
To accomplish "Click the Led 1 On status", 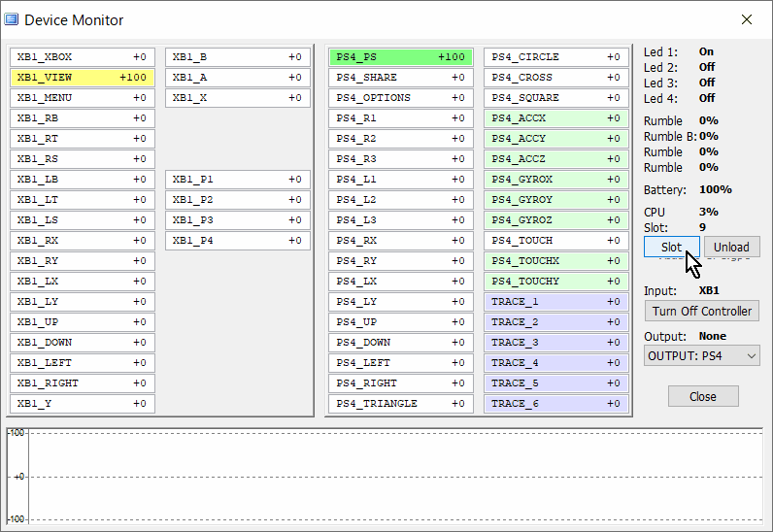I will coord(706,51).
